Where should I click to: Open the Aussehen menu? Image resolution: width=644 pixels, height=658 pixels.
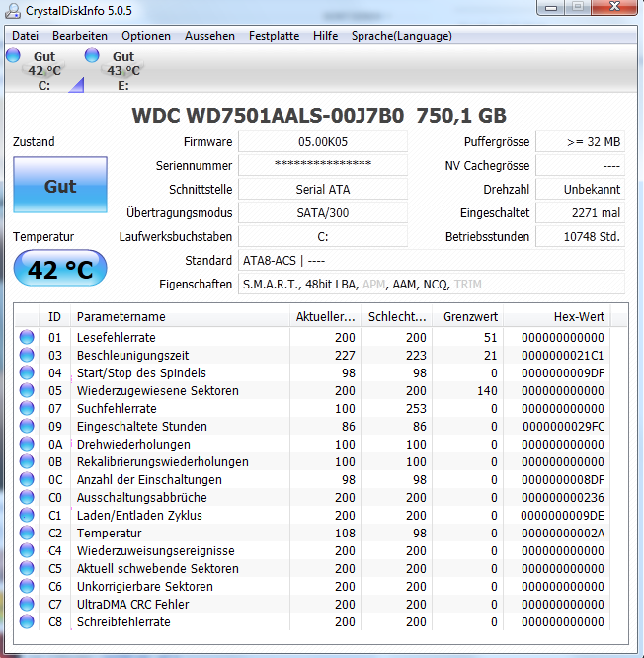[x=209, y=36]
